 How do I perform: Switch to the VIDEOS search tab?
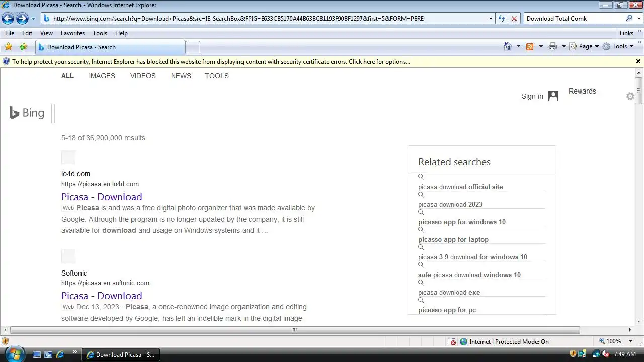pos(143,76)
